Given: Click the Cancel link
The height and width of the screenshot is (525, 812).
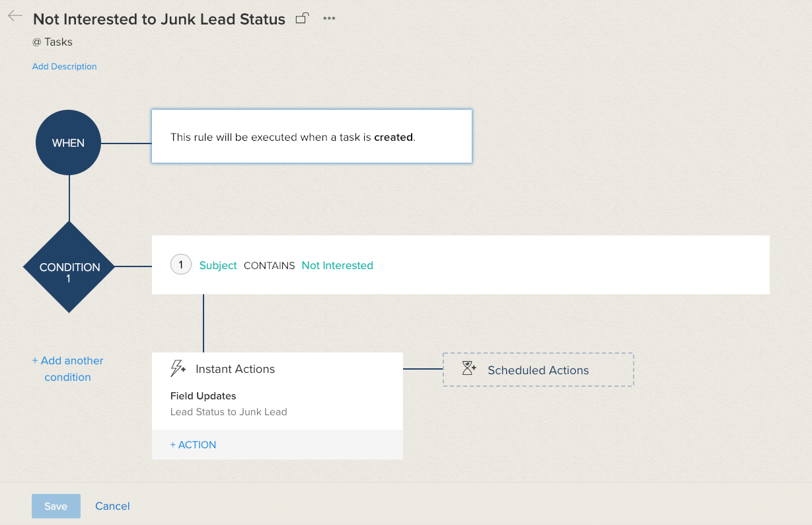Looking at the screenshot, I should click(112, 506).
